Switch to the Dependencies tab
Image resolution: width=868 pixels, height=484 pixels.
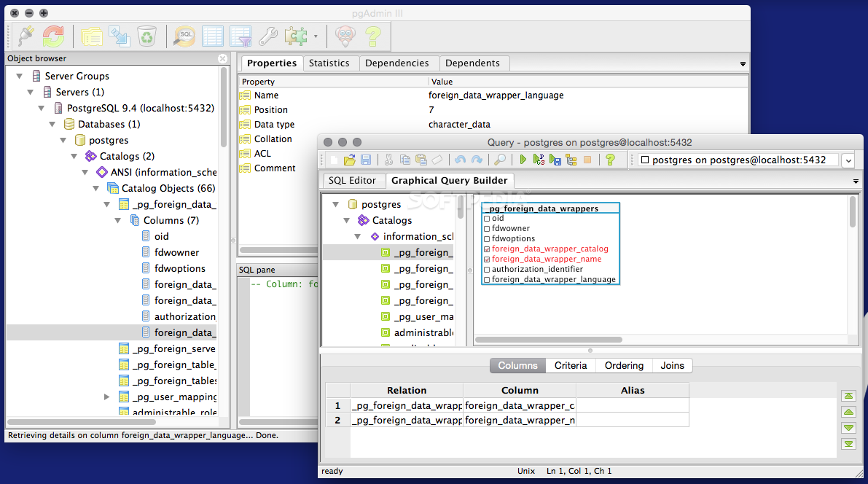click(397, 63)
